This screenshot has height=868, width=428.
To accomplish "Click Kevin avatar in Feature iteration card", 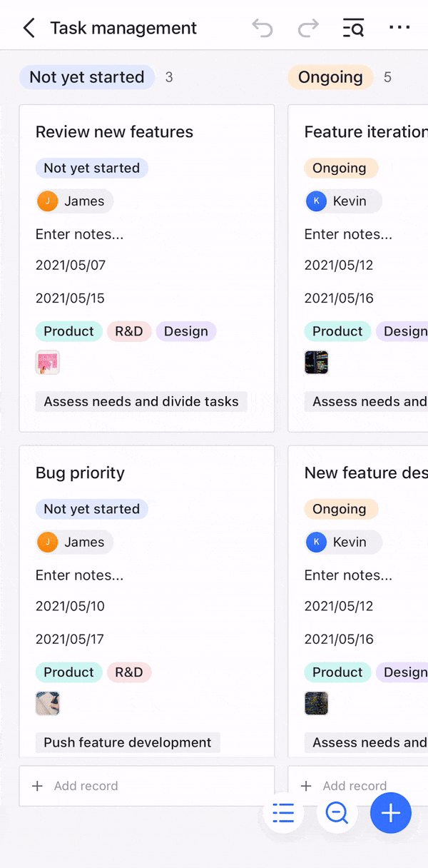I will point(316,201).
